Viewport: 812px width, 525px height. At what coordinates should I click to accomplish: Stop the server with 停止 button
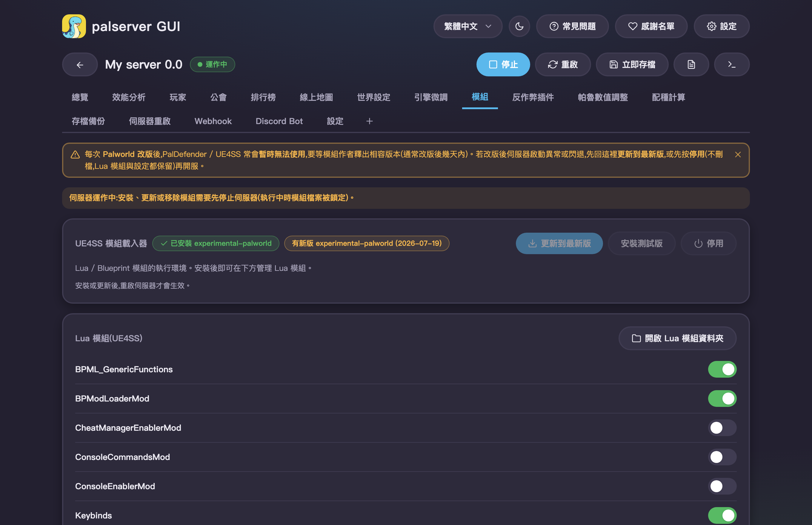pyautogui.click(x=503, y=64)
